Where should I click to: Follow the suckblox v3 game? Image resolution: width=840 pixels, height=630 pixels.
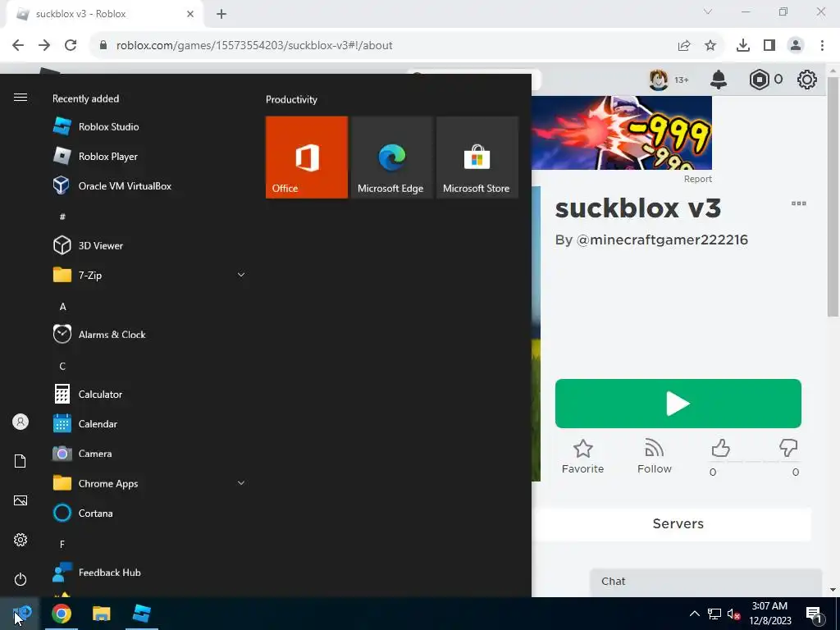click(x=654, y=457)
